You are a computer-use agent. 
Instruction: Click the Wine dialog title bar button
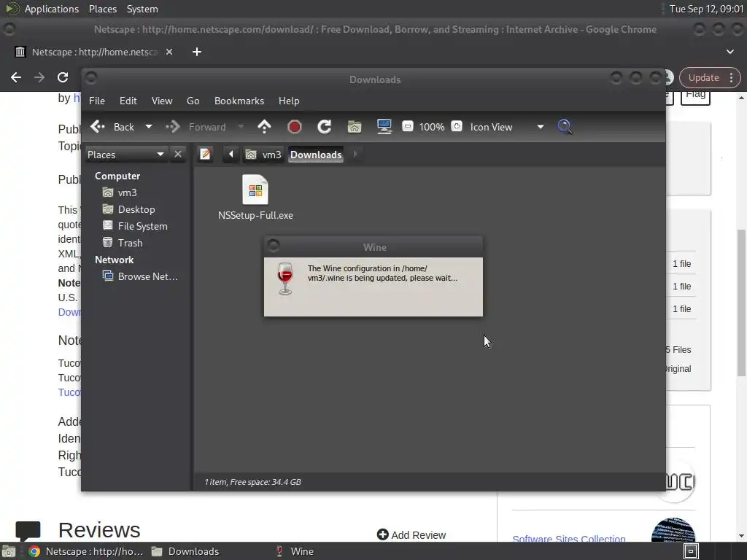tap(274, 246)
